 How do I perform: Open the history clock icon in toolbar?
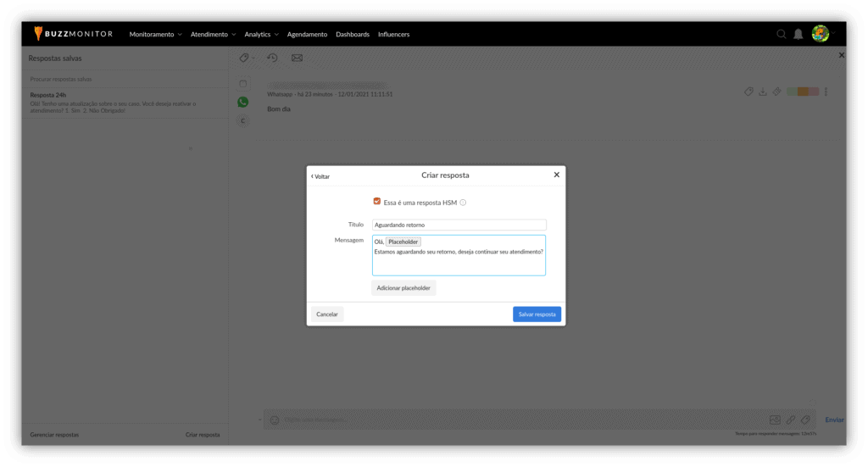(x=272, y=58)
